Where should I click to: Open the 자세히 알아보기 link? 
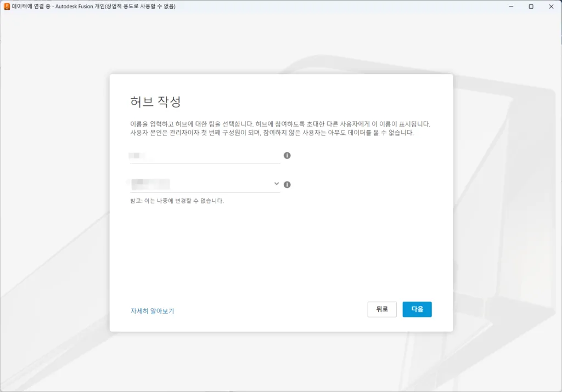pos(153,311)
